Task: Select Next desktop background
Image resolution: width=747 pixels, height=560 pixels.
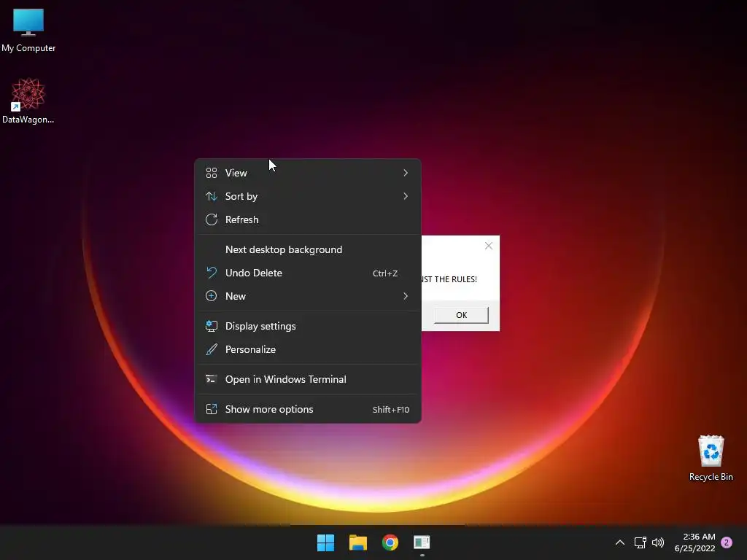Action: 308,249
